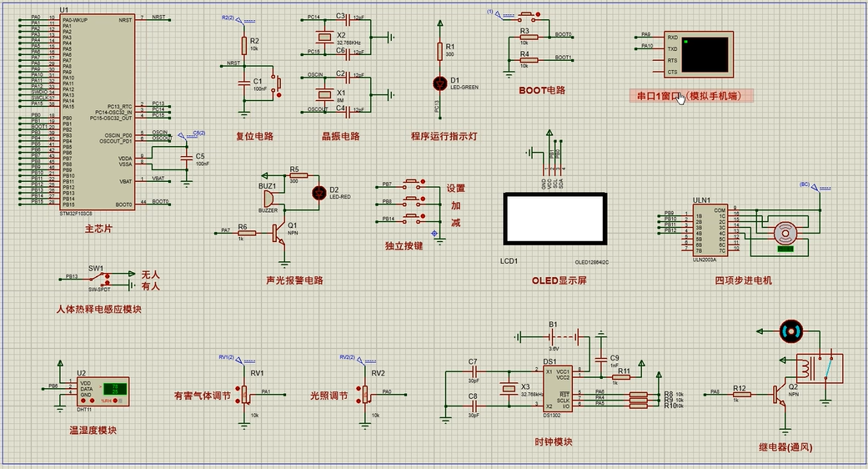
Task: Click the 复位电路 label
Action: 254,136
